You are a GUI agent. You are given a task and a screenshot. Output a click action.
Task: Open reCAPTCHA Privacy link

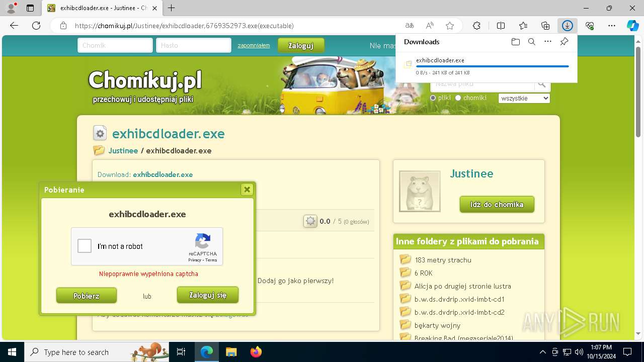[x=195, y=260]
